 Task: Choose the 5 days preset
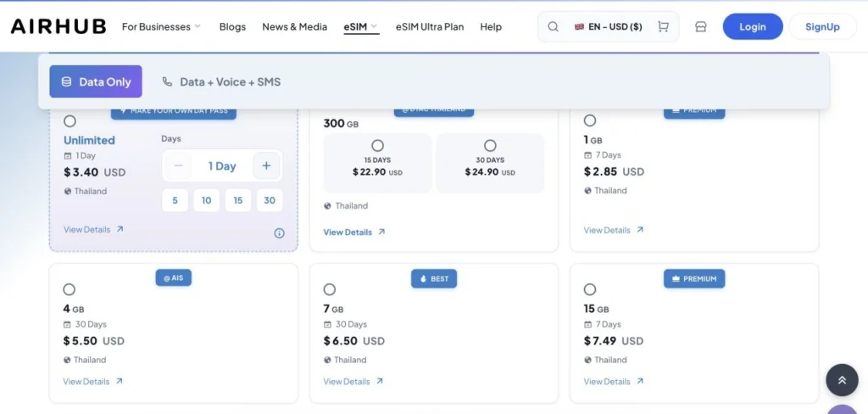pyautogui.click(x=175, y=200)
